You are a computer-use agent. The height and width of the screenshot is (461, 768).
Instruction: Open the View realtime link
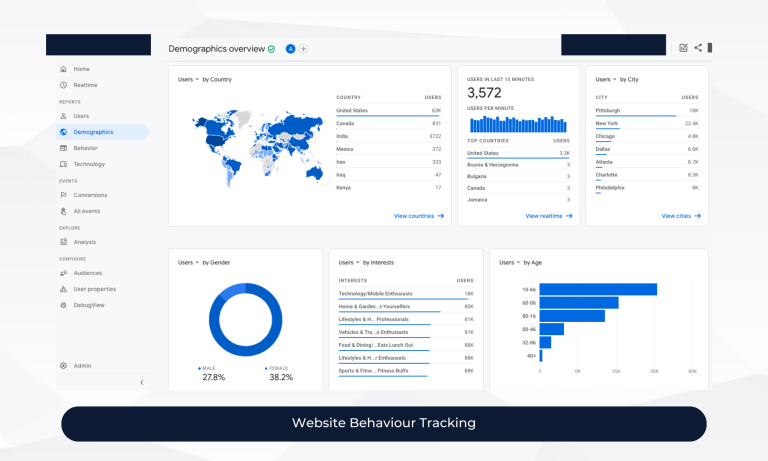point(548,215)
